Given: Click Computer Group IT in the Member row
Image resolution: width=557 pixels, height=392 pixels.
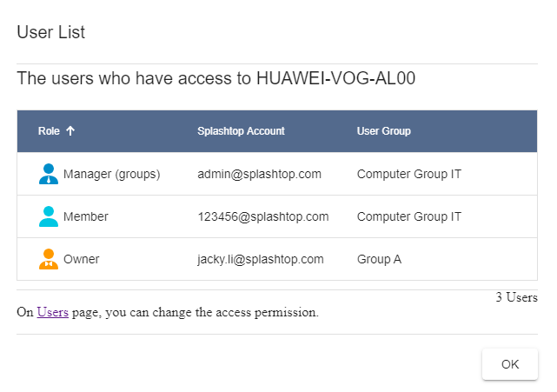Looking at the screenshot, I should [x=409, y=216].
